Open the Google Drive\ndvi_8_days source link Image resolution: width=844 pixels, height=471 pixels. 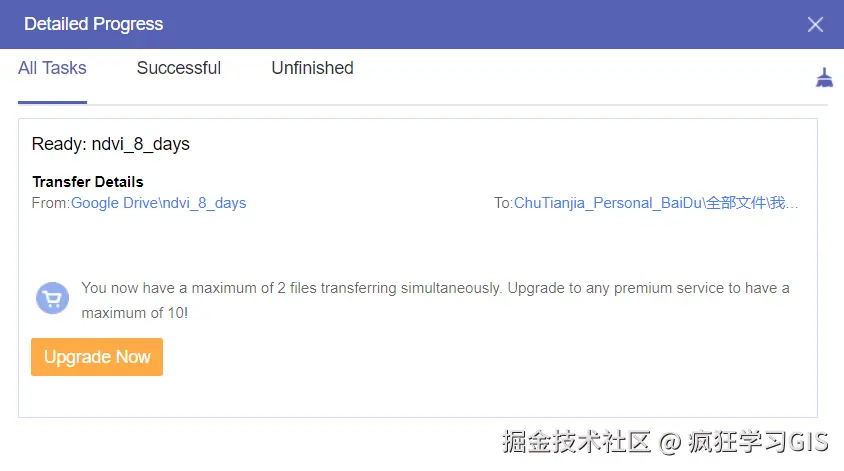click(158, 203)
